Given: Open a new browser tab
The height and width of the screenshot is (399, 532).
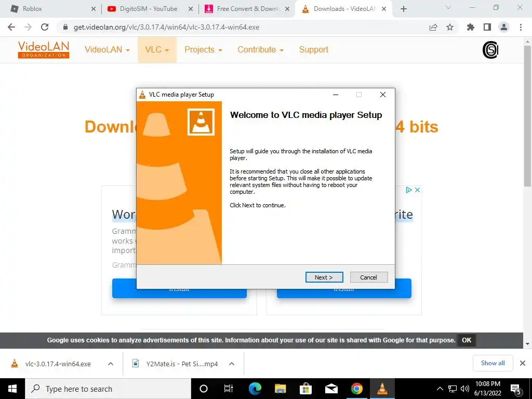Looking at the screenshot, I should tap(403, 9).
